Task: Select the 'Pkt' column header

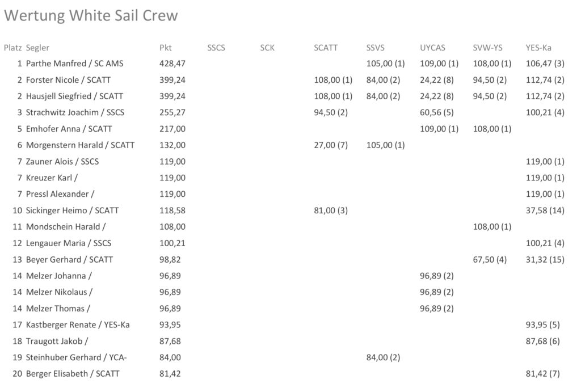Action: [165, 48]
